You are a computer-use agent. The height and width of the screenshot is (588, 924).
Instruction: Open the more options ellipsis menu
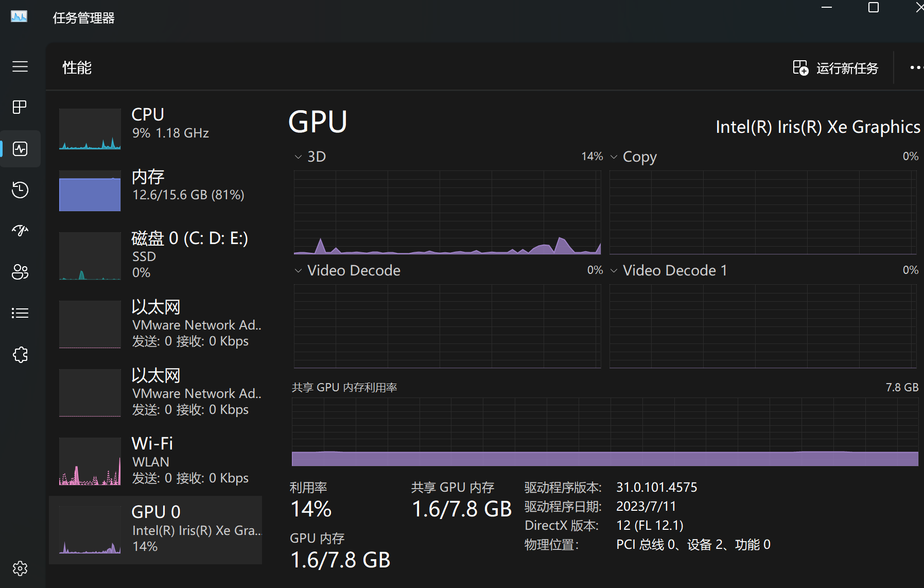click(x=916, y=67)
